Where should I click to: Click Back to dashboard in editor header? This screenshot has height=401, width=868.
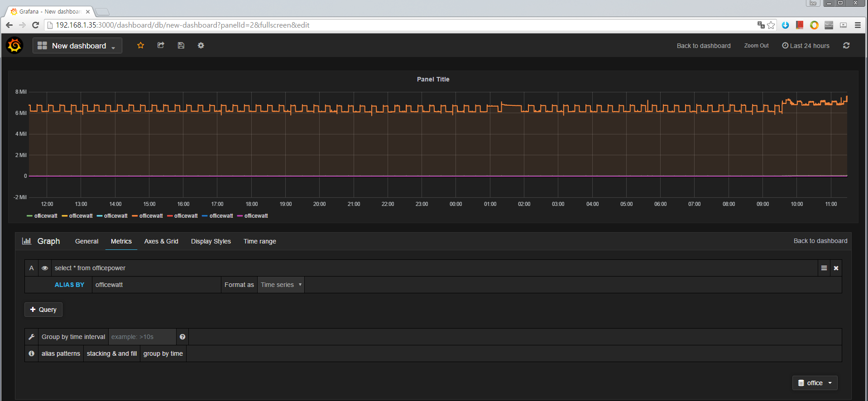(x=820, y=241)
